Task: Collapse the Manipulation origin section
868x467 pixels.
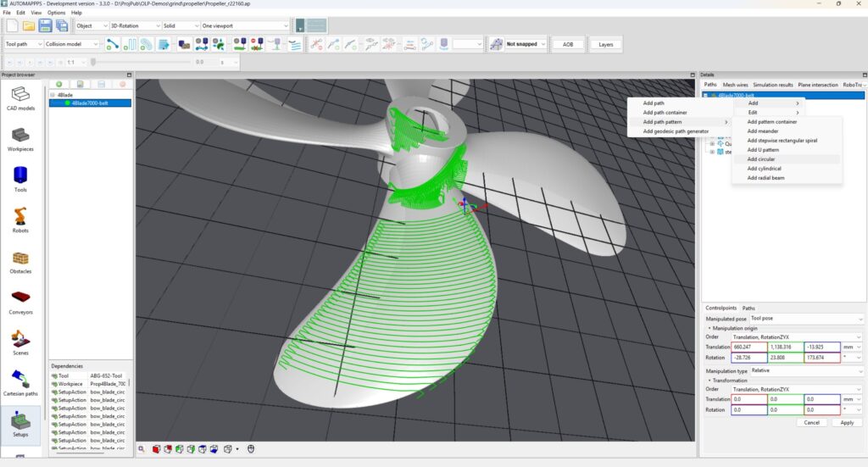Action: (709, 328)
